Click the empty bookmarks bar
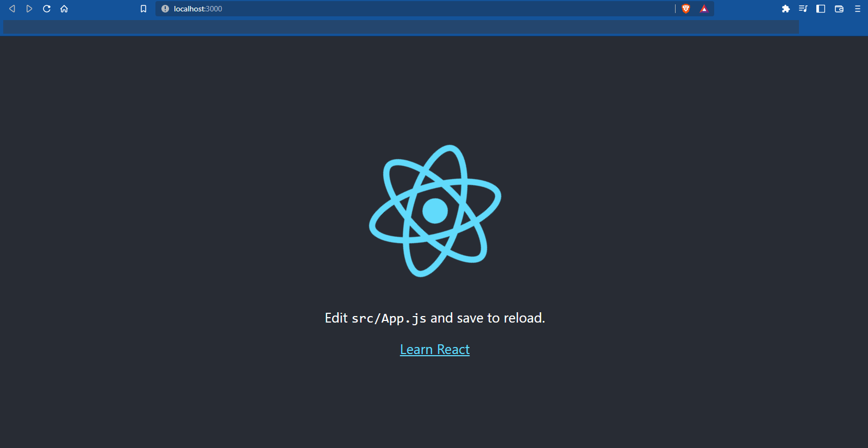The image size is (868, 448). 401,27
